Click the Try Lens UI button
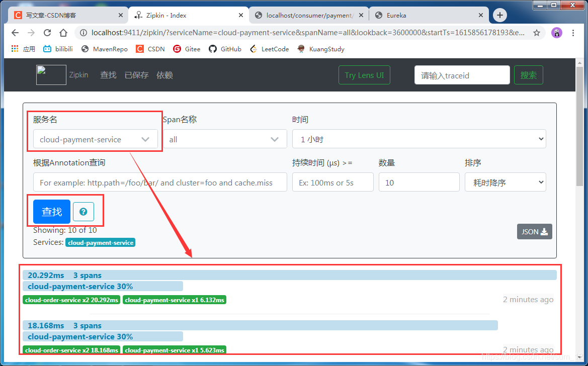 tap(364, 75)
